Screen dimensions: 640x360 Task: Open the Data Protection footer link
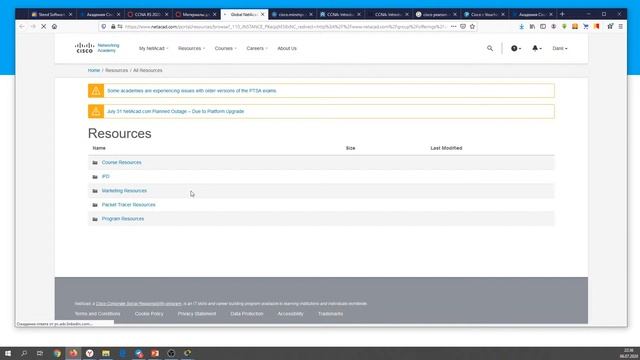pos(247,314)
